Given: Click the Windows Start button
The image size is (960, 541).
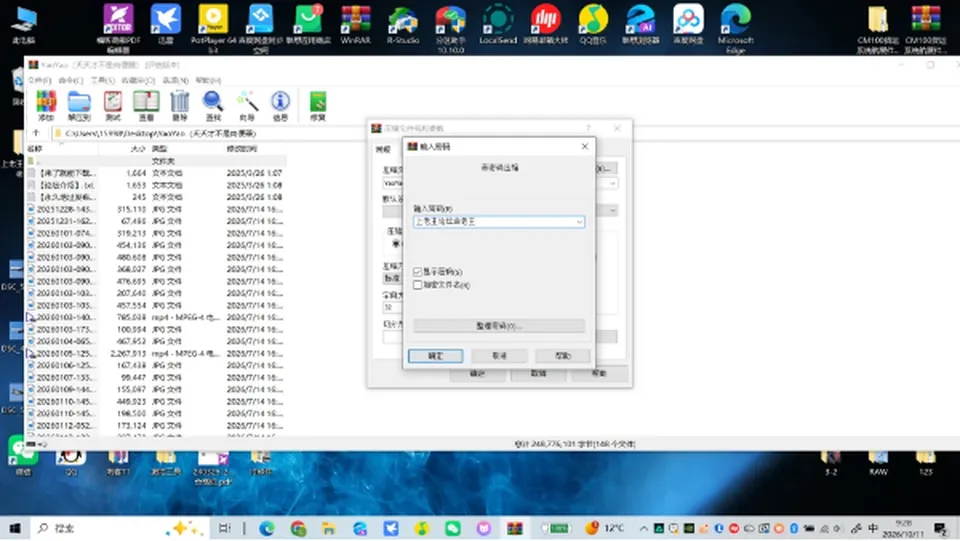Looking at the screenshot, I should click(x=15, y=528).
